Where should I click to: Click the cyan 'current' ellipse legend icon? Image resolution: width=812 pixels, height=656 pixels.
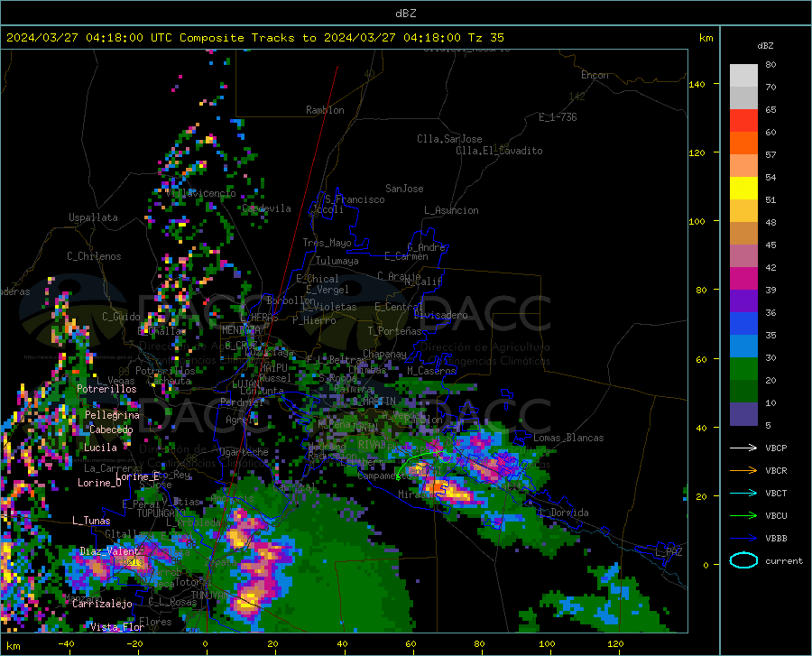pyautogui.click(x=743, y=560)
